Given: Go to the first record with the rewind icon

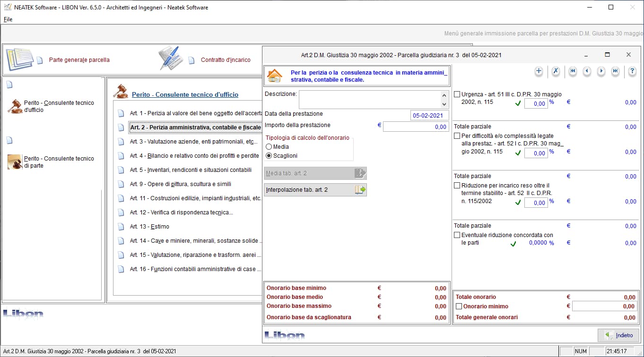Looking at the screenshot, I should pos(573,71).
